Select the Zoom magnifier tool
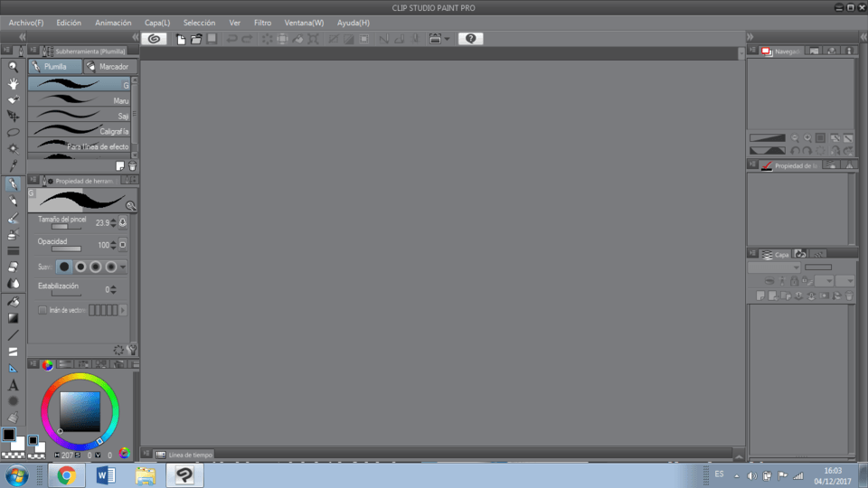This screenshot has width=868, height=488. [13, 67]
